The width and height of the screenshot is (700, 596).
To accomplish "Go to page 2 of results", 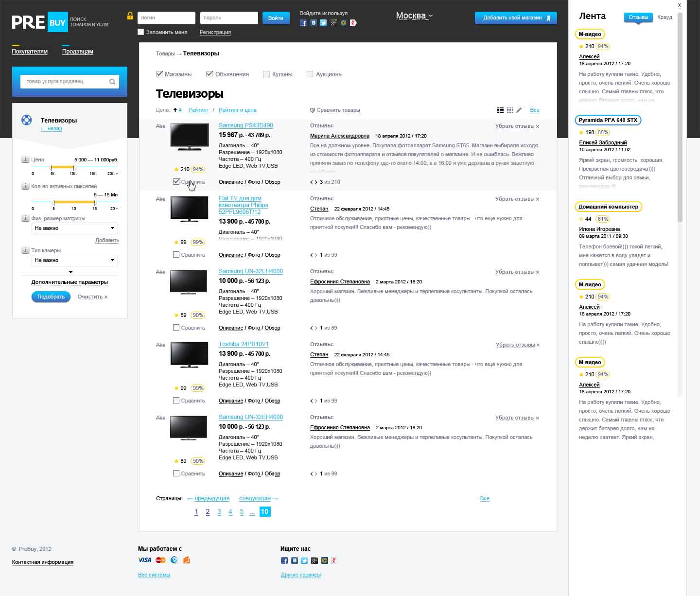I will 208,512.
